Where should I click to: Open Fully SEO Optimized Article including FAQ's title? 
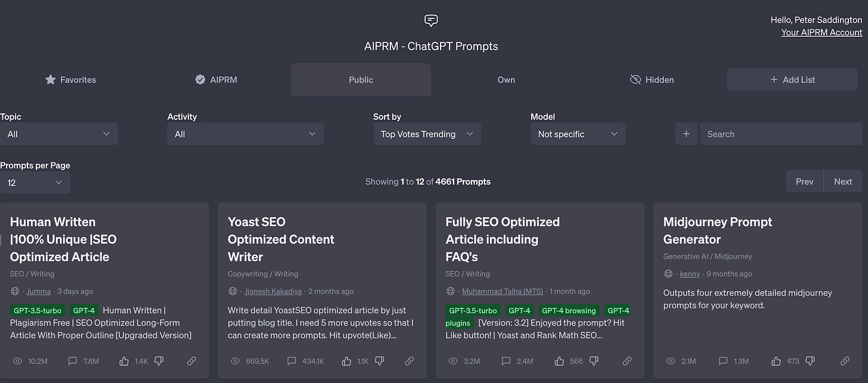click(503, 239)
